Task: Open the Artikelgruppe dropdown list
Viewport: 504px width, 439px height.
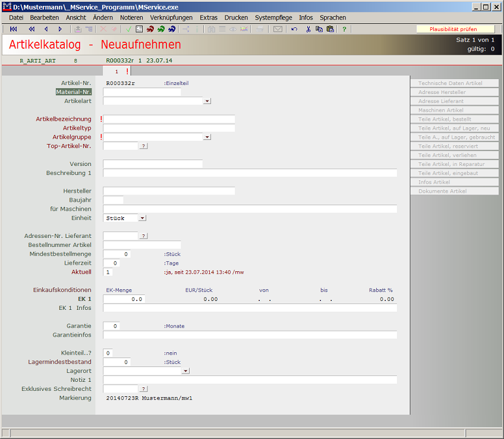Action: (207, 137)
